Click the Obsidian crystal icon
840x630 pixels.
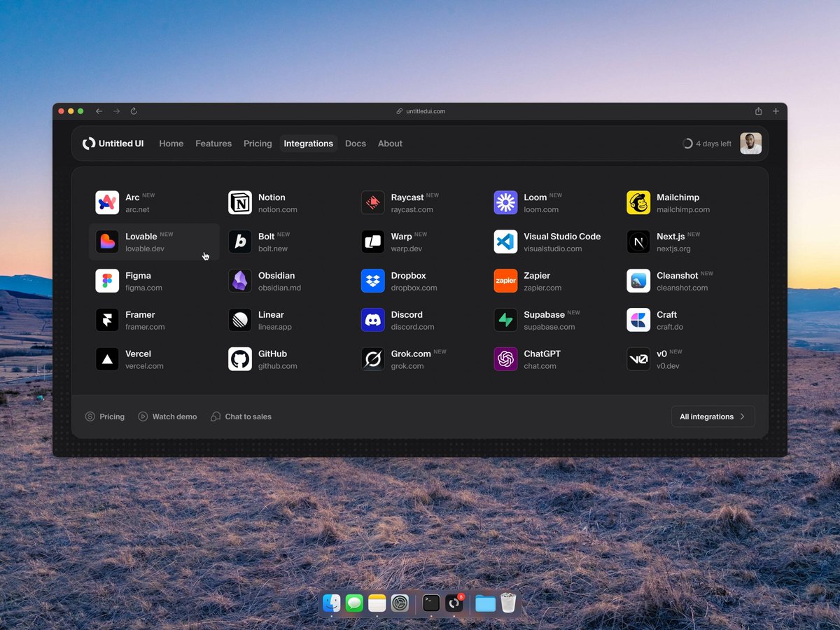240,281
